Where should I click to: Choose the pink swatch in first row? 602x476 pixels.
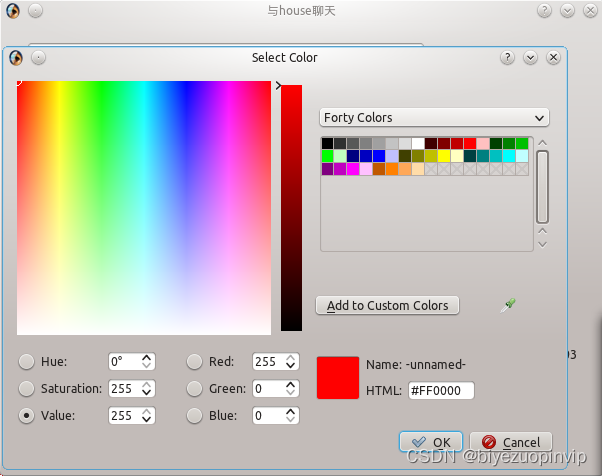pyautogui.click(x=483, y=144)
